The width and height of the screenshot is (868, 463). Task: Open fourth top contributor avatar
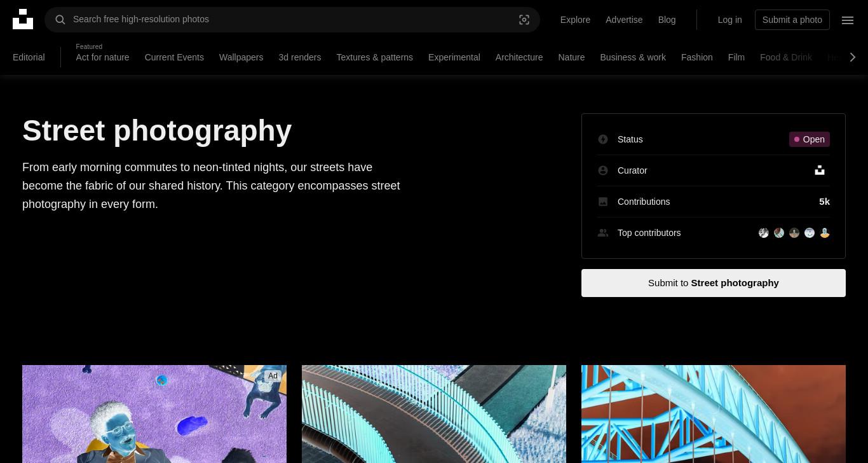point(810,233)
